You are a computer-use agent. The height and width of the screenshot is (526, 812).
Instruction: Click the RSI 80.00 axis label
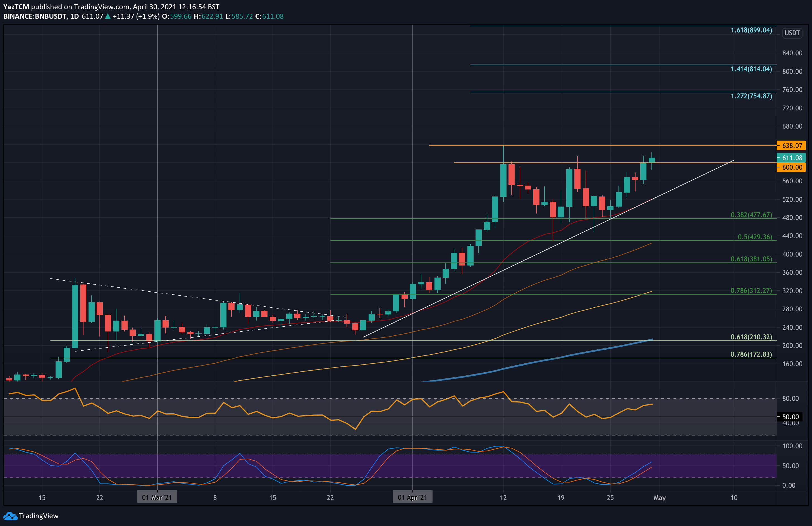point(790,399)
